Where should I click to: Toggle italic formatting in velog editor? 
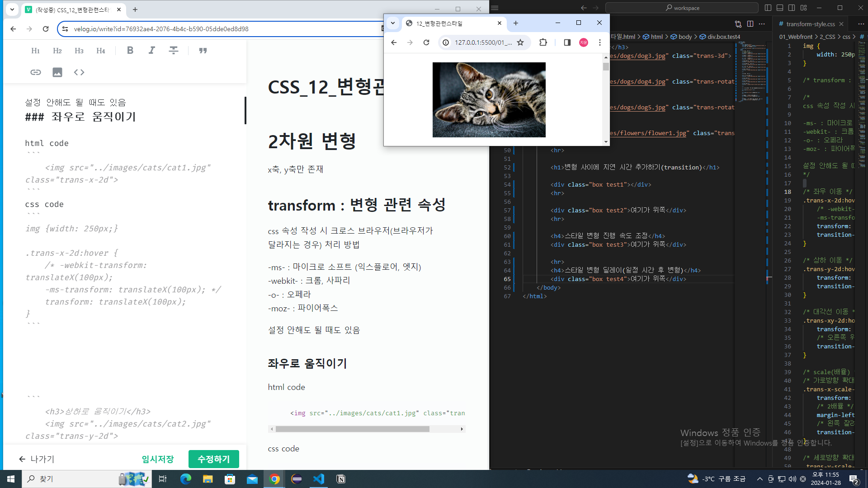point(152,51)
